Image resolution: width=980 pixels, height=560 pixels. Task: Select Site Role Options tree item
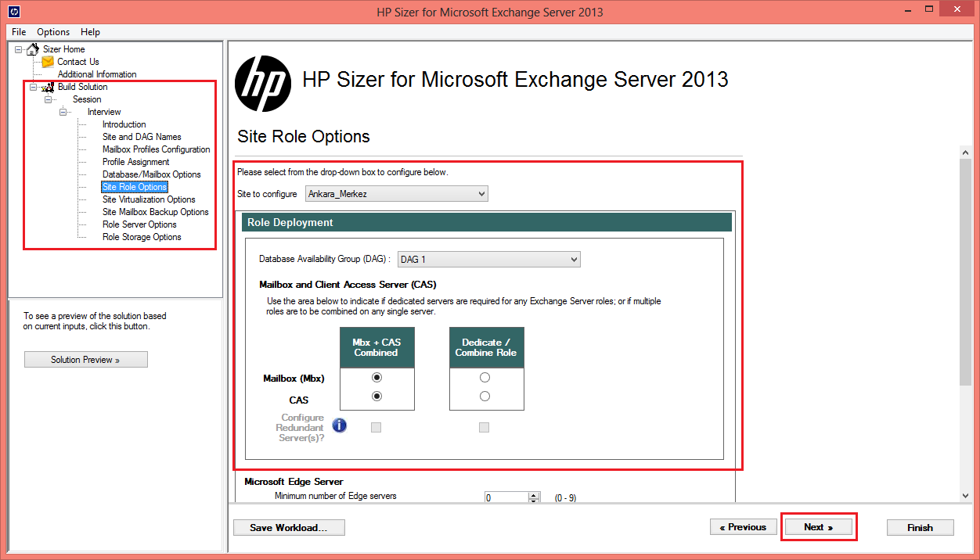pyautogui.click(x=135, y=187)
